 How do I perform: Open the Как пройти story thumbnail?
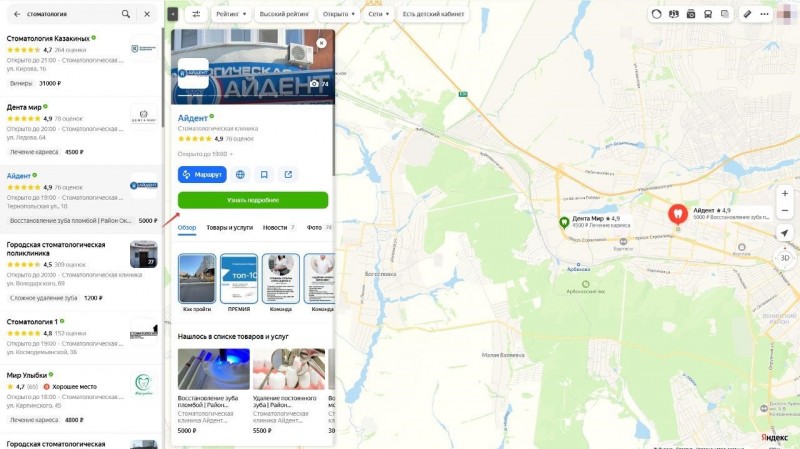(197, 283)
